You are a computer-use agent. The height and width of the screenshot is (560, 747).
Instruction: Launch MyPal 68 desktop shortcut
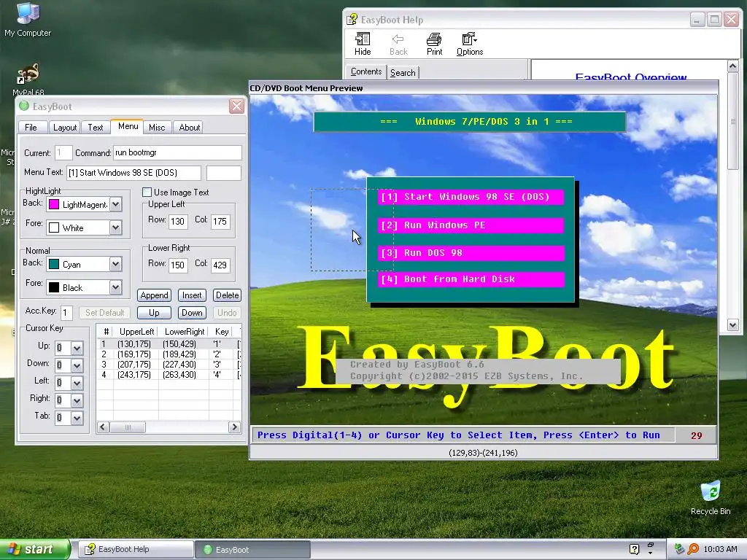[28, 79]
